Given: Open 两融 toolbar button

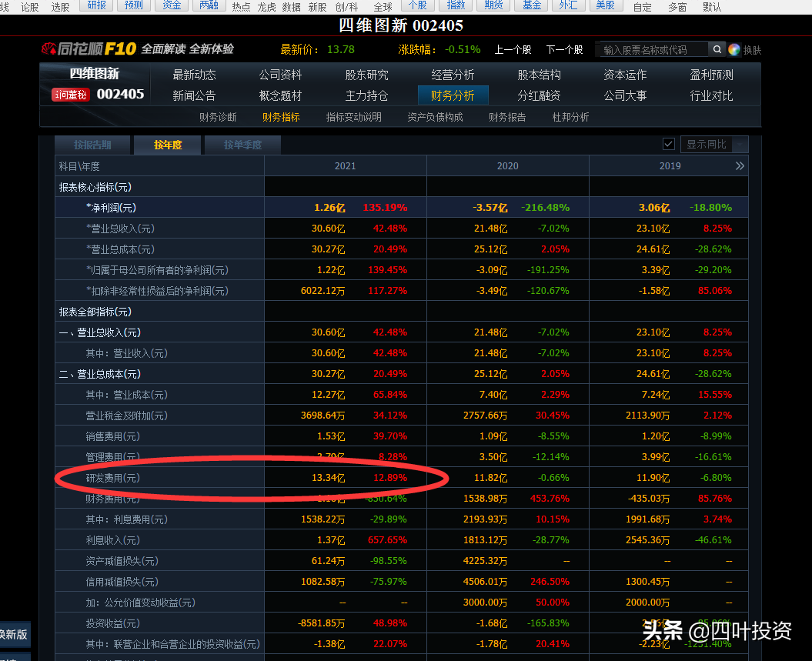Looking at the screenshot, I should [x=209, y=5].
